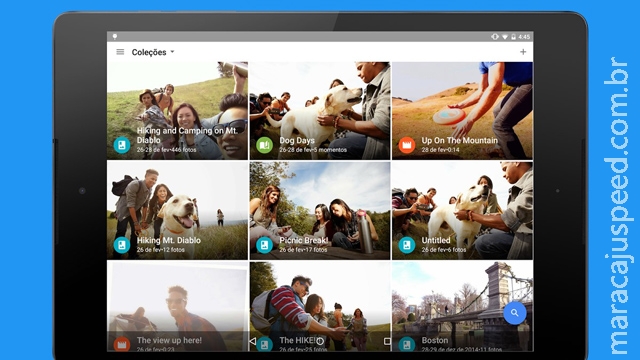Click the '26 de fev·12 fotos' caption
Image resolution: width=640 pixels, height=360 pixels.
(161, 249)
